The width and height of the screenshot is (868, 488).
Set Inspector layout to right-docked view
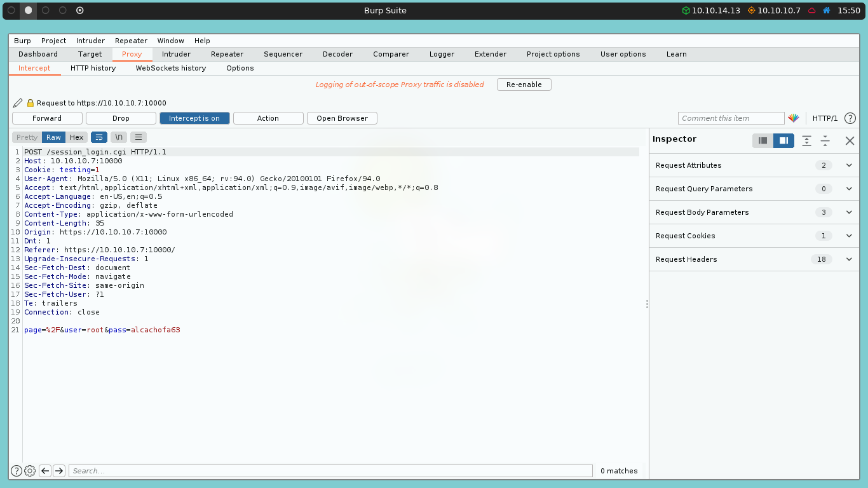783,140
